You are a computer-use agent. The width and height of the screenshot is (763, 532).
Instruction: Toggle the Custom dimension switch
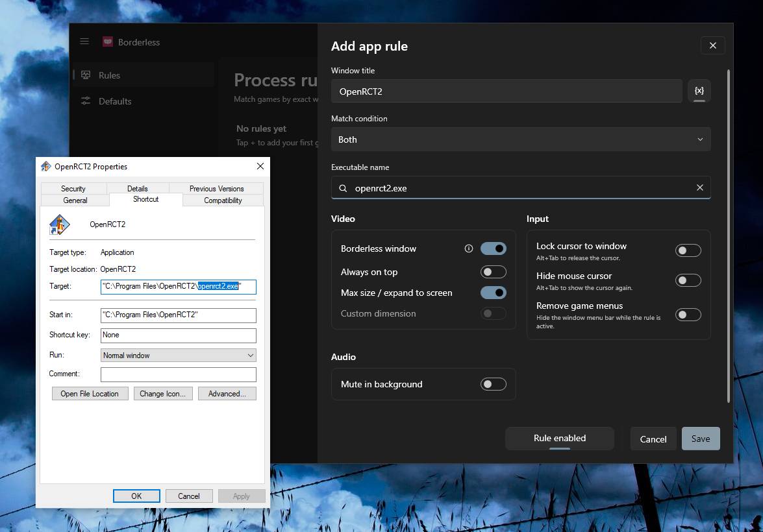[494, 313]
